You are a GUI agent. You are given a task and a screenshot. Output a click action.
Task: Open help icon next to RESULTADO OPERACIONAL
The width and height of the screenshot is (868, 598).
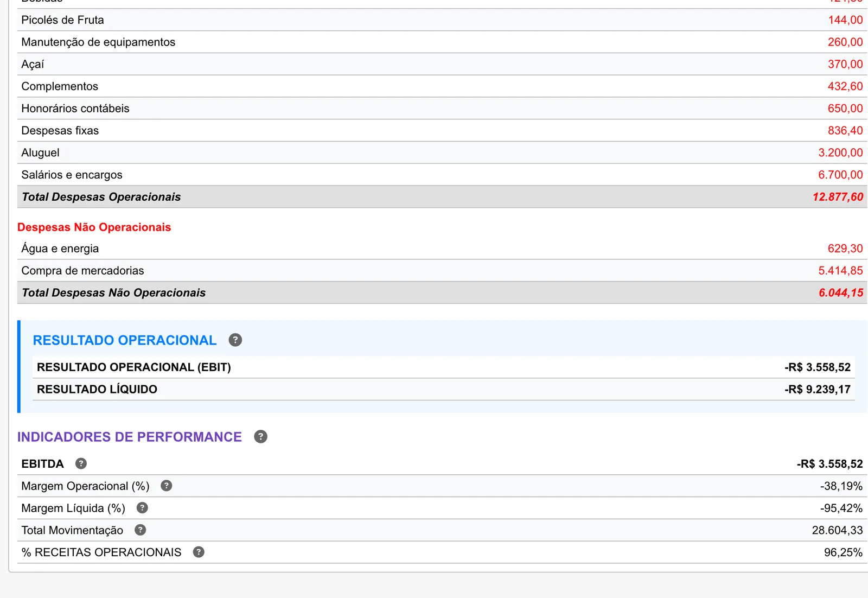[235, 340]
